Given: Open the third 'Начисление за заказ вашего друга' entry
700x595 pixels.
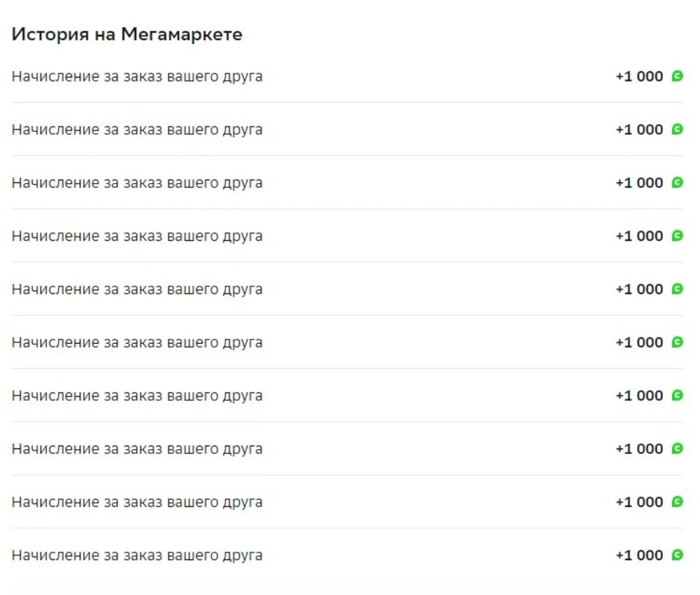Looking at the screenshot, I should pyautogui.click(x=137, y=183).
